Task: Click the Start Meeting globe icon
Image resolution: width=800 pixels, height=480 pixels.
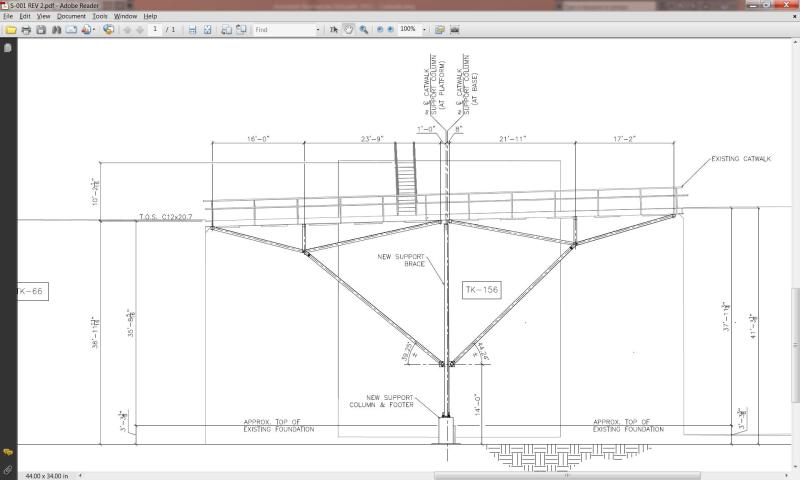Action: (108, 30)
